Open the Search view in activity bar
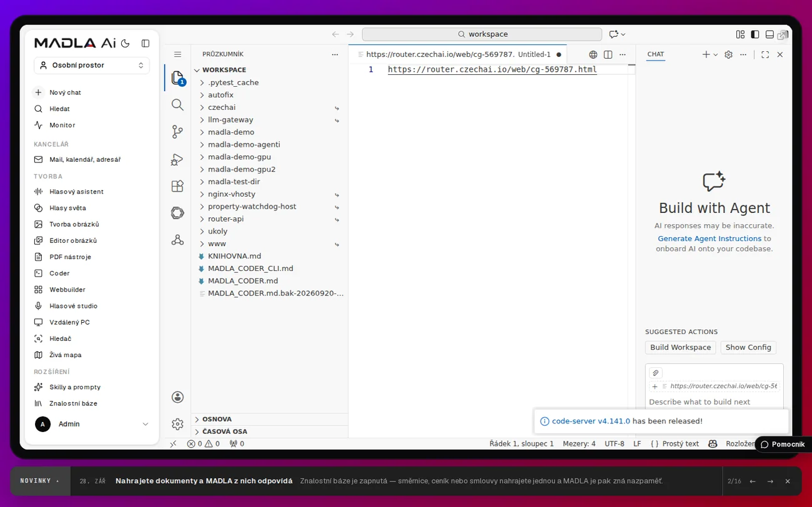 [177, 105]
